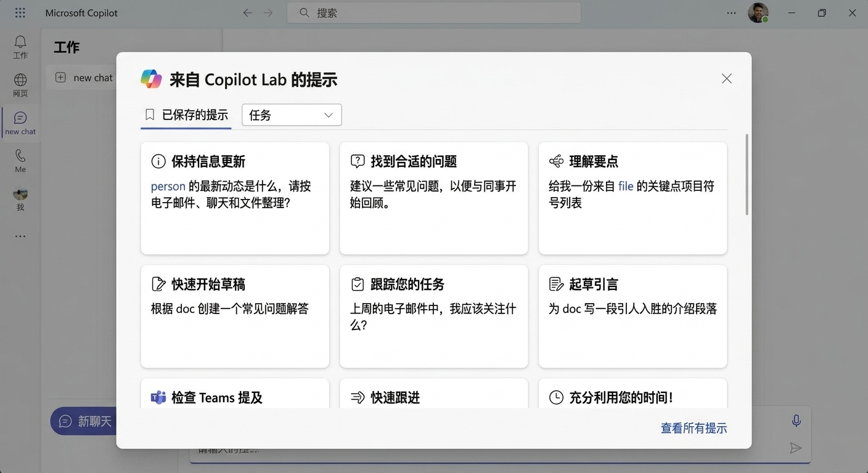Click the dialog vertical scrollbar
868x473 pixels.
click(x=747, y=174)
